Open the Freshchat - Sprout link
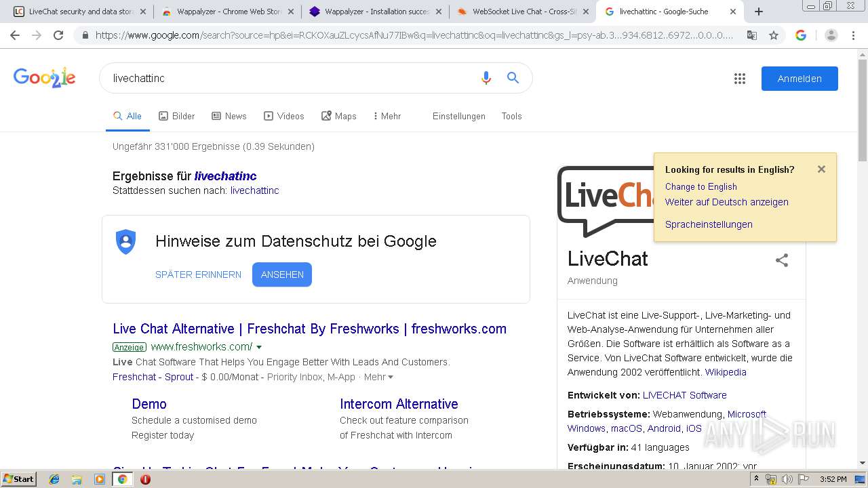Viewport: 868px width, 488px height. pos(153,377)
